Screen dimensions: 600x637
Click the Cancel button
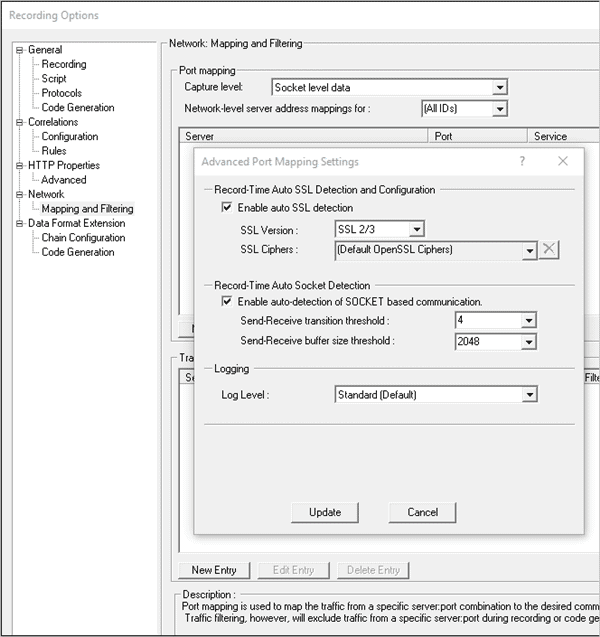422,512
